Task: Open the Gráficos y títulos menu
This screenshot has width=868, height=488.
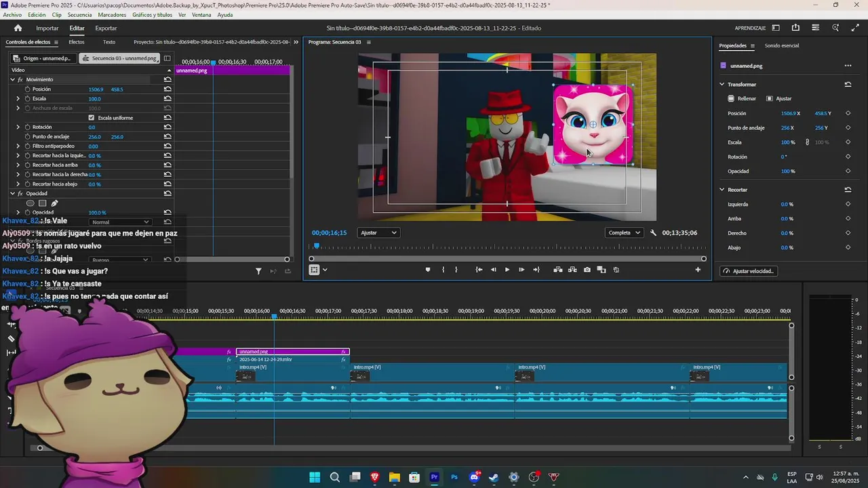Action: coord(153,15)
